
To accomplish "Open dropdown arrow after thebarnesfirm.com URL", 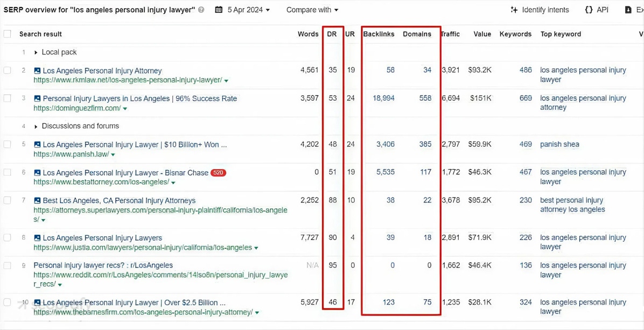I will coord(257,313).
